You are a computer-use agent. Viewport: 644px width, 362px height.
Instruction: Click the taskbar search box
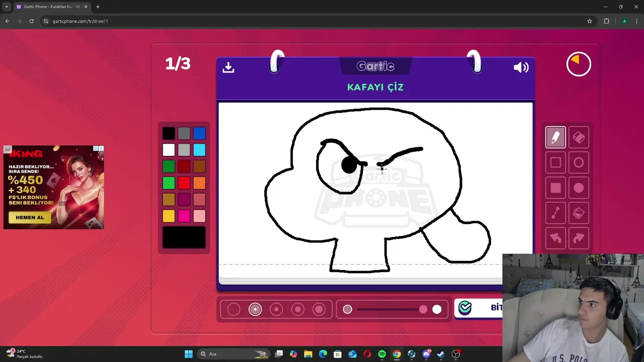234,354
